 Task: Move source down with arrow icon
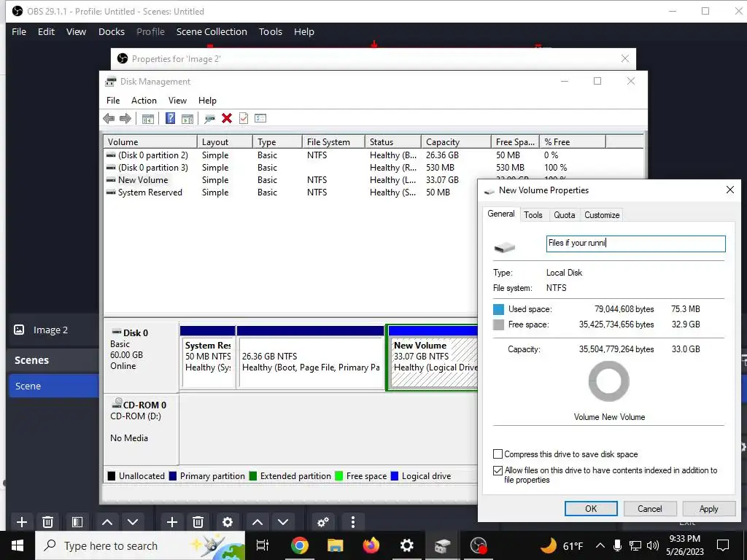tap(283, 522)
